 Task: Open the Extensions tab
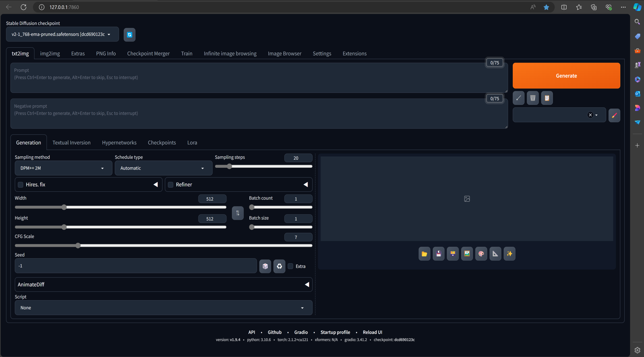pos(354,54)
